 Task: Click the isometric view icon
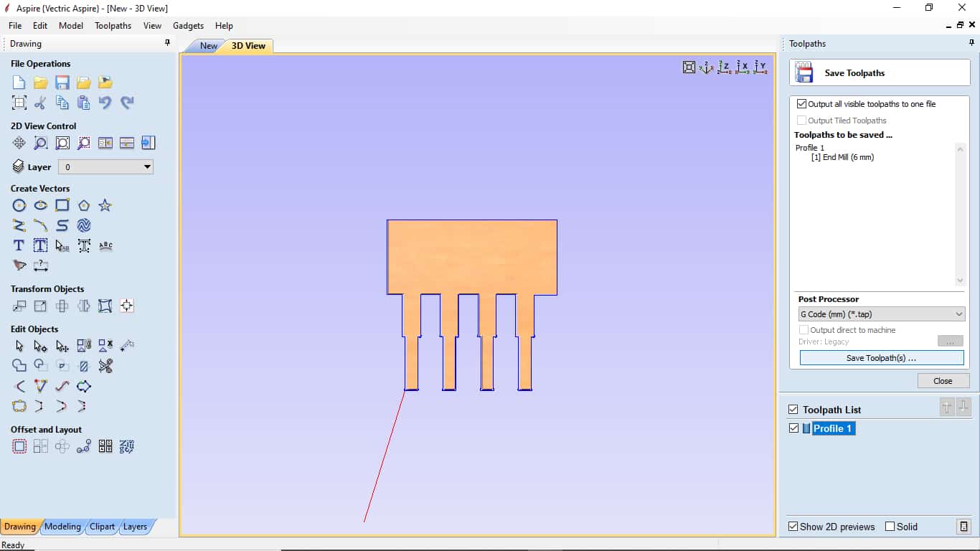707,67
